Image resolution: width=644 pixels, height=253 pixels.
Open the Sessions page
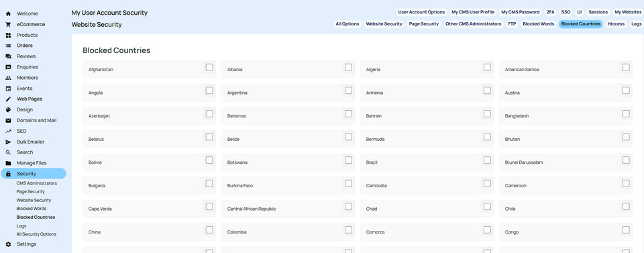pos(598,12)
